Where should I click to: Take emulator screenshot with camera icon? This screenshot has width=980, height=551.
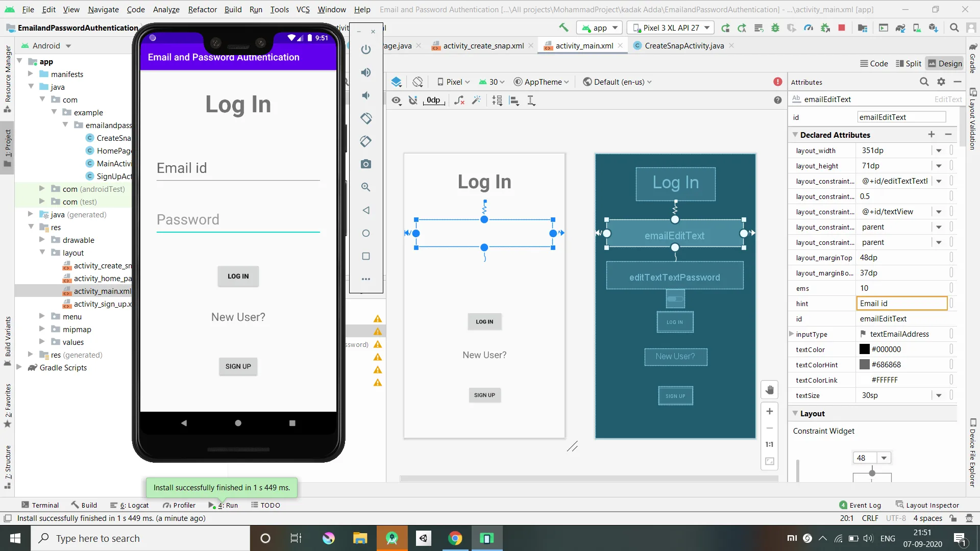click(x=365, y=164)
